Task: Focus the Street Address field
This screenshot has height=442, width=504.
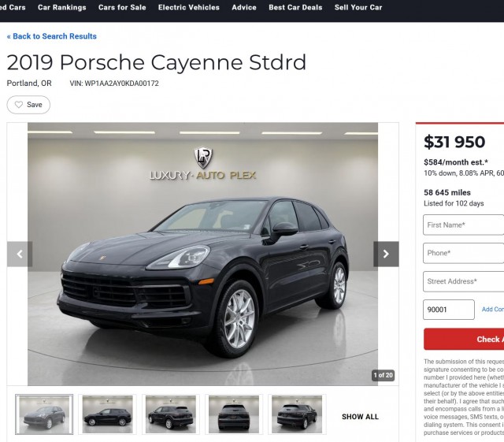Action: point(464,281)
